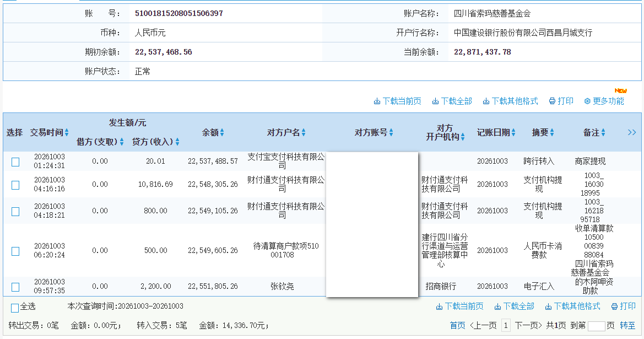Click the top 更多功能 gear icon

pos(587,101)
